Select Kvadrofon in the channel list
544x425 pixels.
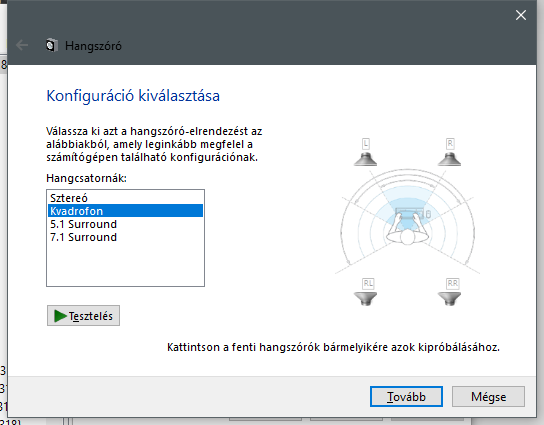pos(125,211)
